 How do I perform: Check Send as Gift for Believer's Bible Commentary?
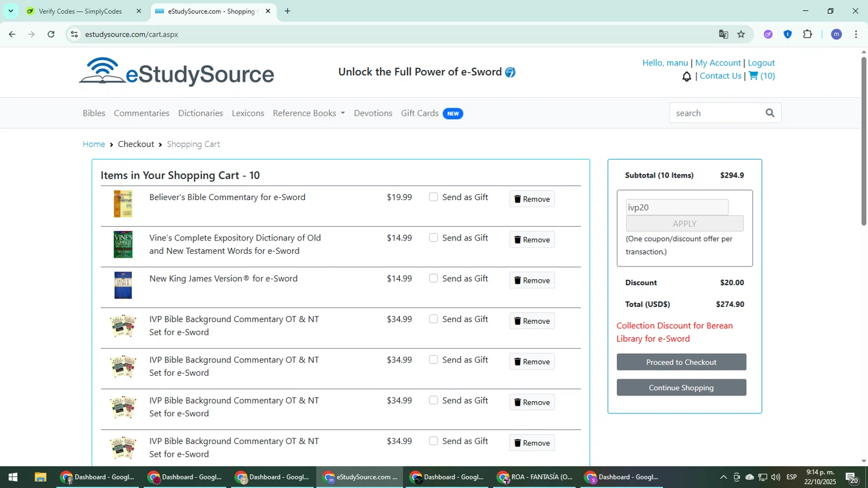coord(433,197)
